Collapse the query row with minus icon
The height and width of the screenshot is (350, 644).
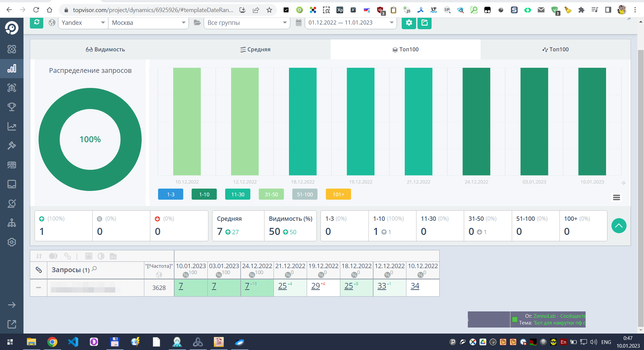(x=39, y=288)
